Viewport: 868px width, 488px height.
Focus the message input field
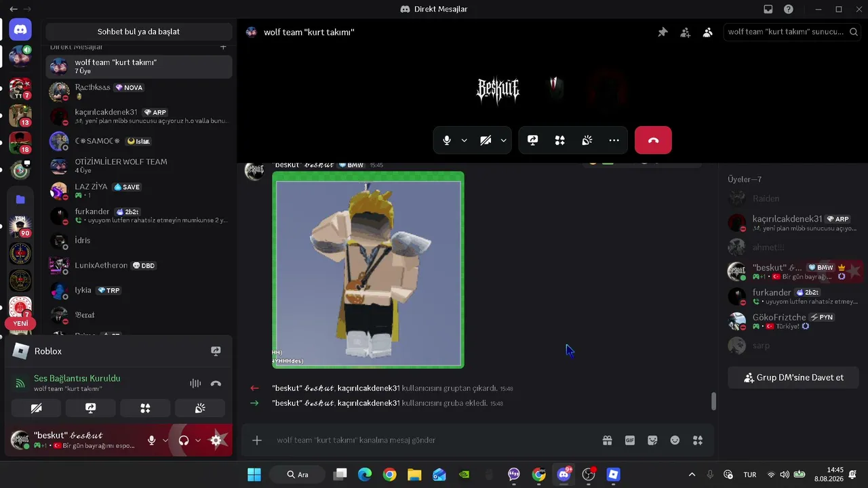(x=434, y=440)
